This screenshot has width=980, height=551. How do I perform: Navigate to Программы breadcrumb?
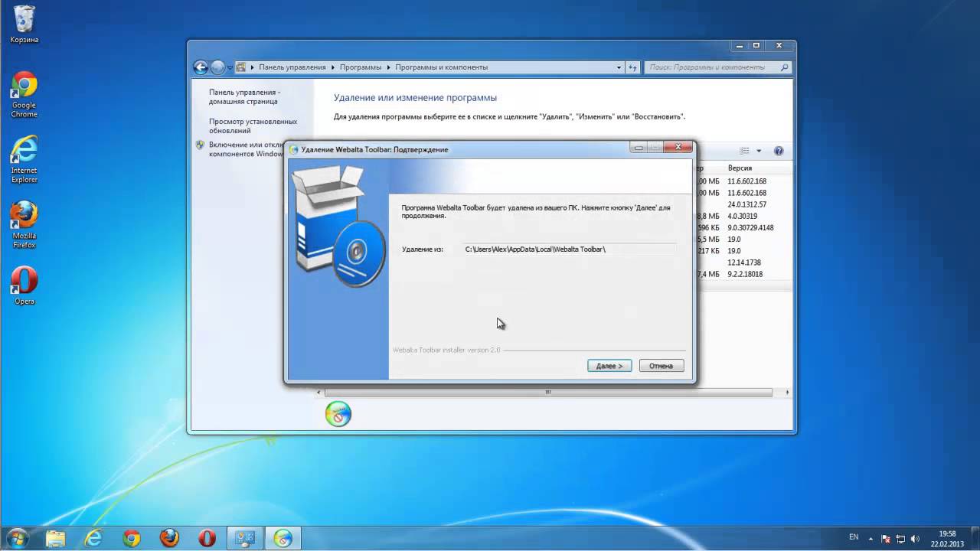pyautogui.click(x=361, y=67)
